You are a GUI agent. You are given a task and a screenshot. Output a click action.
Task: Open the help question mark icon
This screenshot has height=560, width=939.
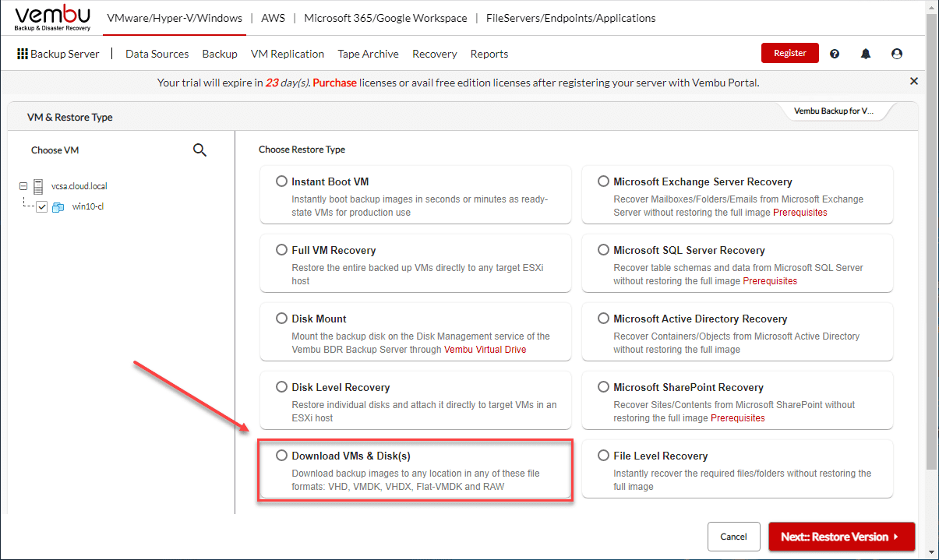(835, 54)
